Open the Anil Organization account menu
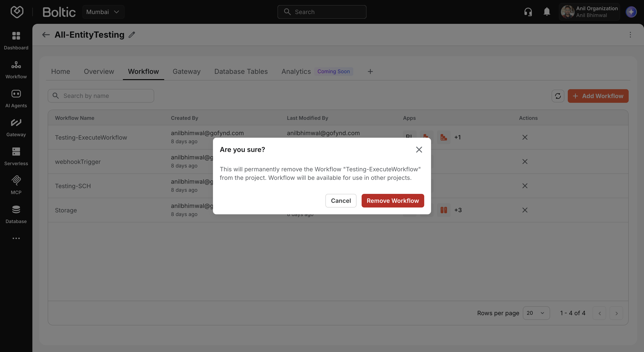The width and height of the screenshot is (644, 352). (x=589, y=12)
